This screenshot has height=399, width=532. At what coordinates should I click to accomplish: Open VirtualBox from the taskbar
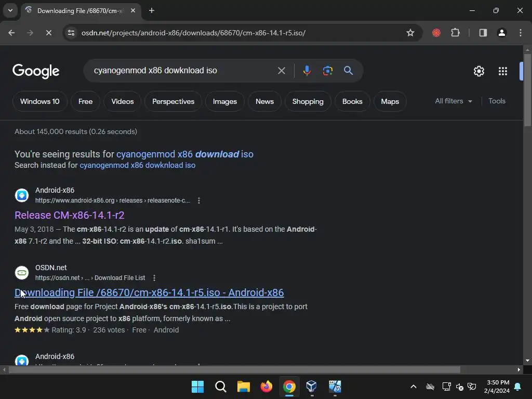coord(312,387)
